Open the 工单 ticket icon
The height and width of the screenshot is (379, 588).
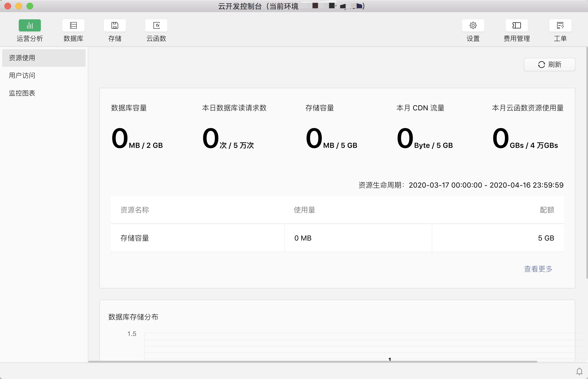[560, 26]
